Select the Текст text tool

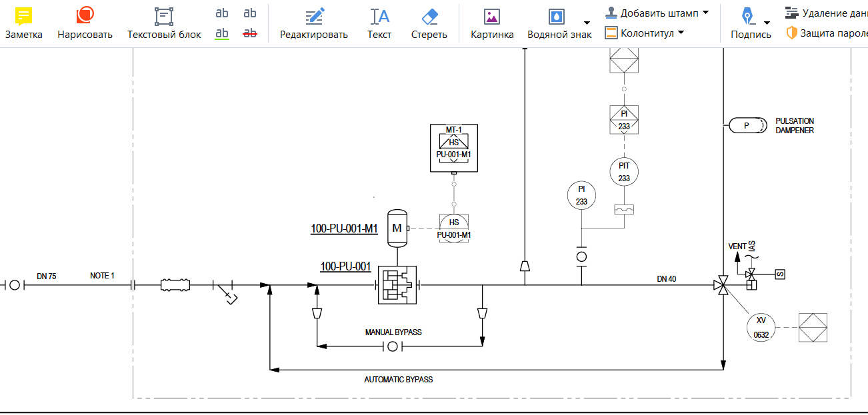(379, 23)
